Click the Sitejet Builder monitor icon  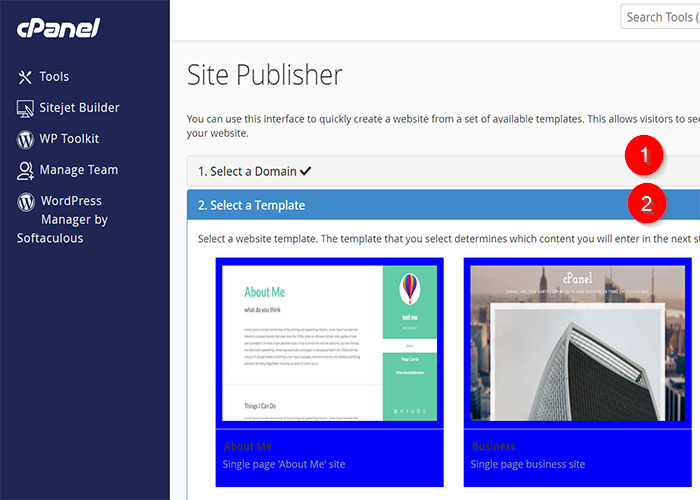click(25, 108)
